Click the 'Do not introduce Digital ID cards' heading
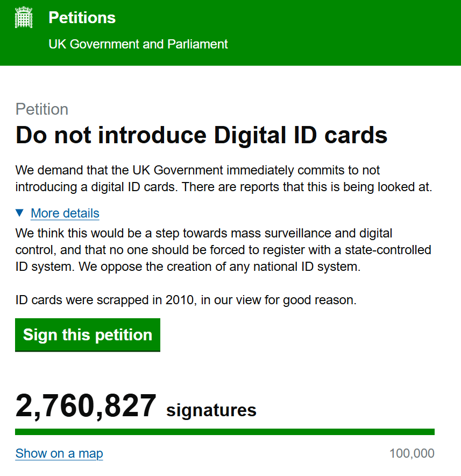461x476 pixels. coord(202,135)
